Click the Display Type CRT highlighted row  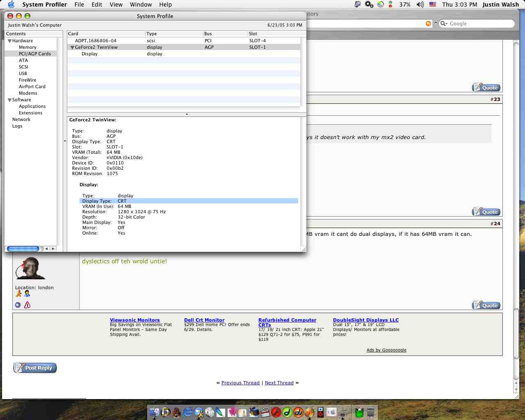pos(189,201)
